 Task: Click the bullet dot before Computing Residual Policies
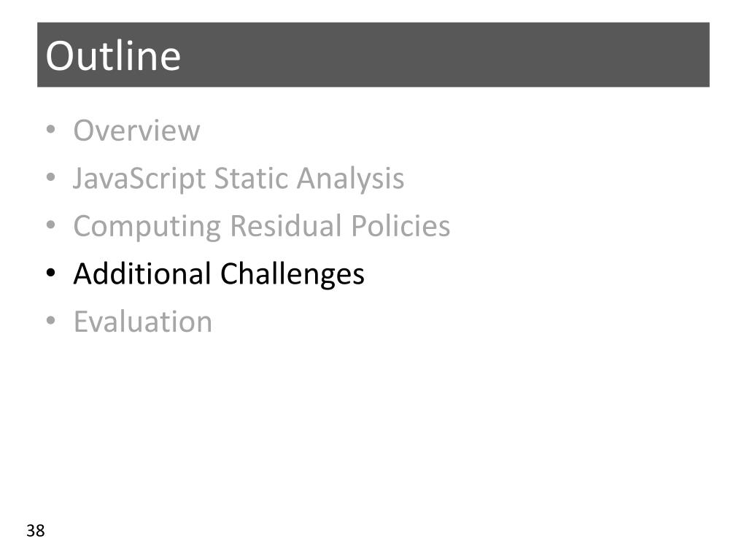click(51, 225)
